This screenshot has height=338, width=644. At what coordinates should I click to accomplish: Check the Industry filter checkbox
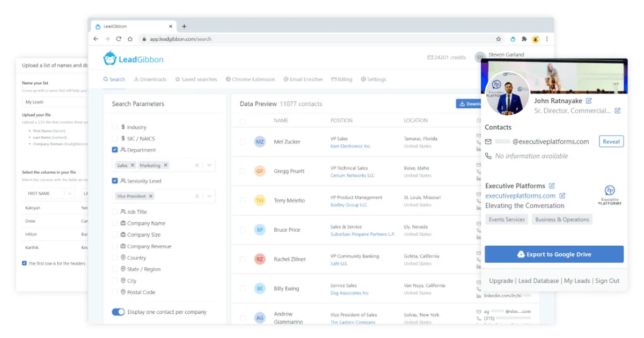pyautogui.click(x=115, y=127)
